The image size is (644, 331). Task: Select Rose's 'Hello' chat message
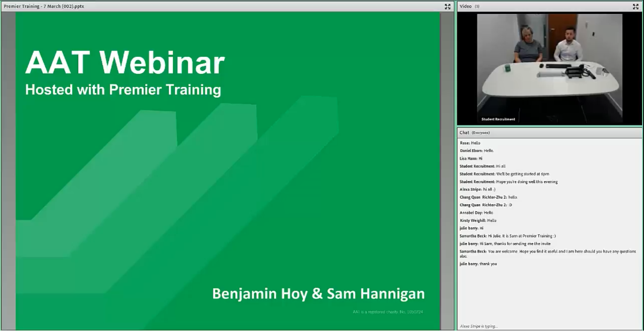470,143
